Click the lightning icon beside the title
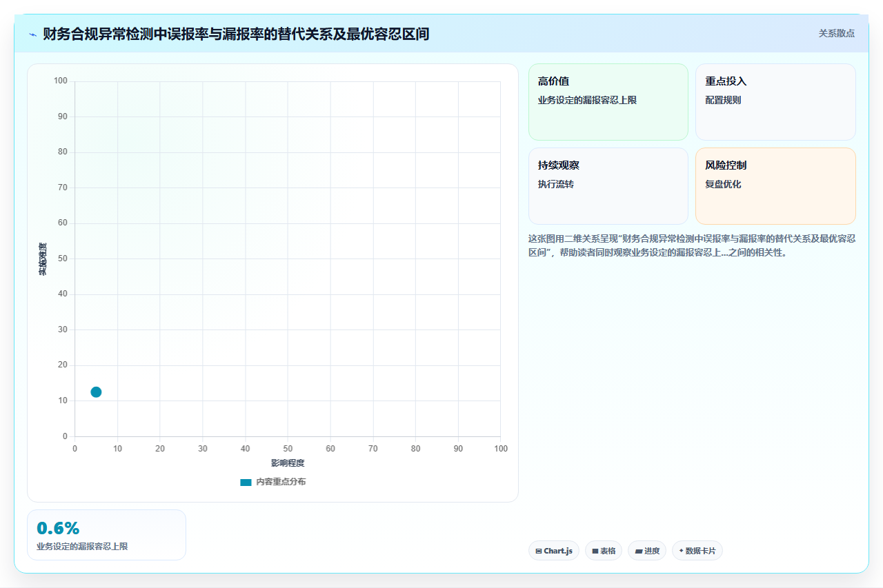The height and width of the screenshot is (588, 883). pos(32,34)
